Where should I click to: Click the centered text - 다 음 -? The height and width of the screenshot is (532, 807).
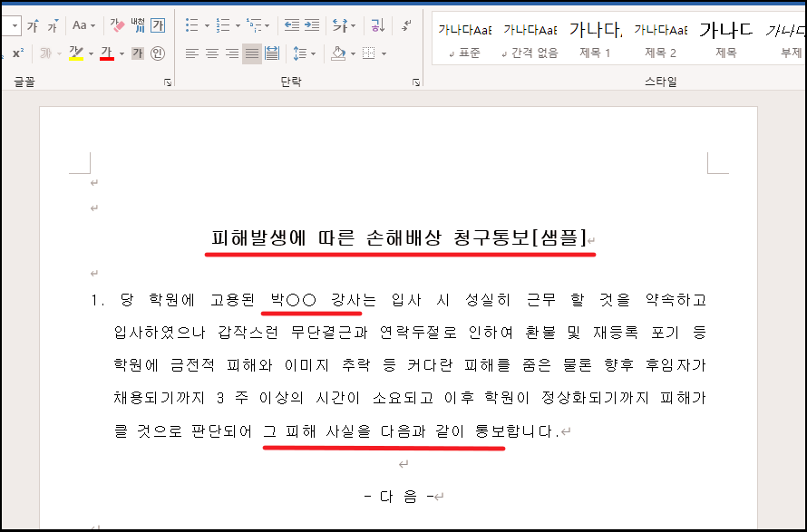click(x=399, y=496)
